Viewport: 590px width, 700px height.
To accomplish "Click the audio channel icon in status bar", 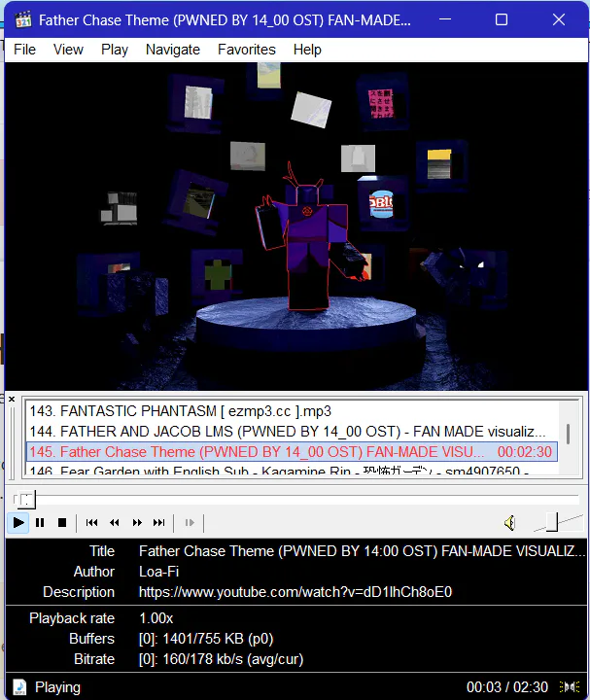I will [570, 687].
